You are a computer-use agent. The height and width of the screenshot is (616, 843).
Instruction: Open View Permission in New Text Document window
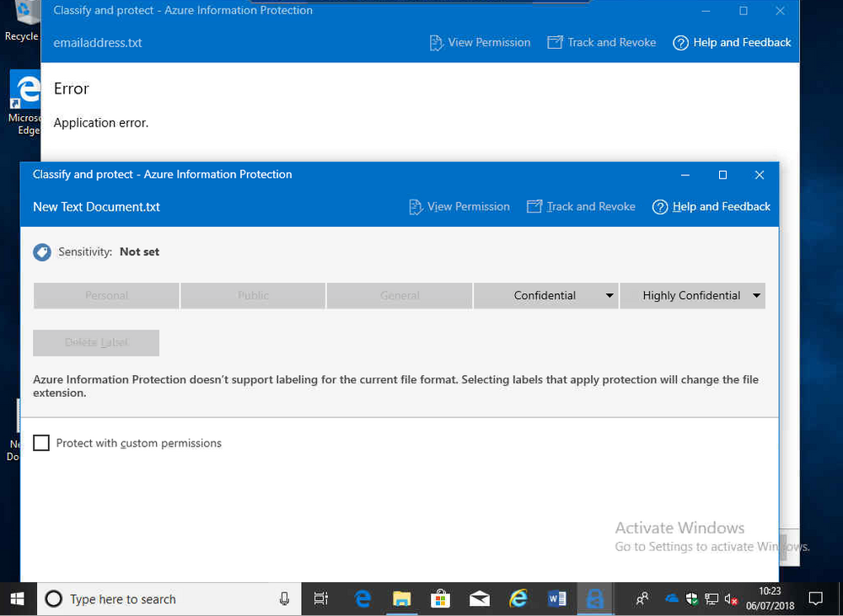459,207
